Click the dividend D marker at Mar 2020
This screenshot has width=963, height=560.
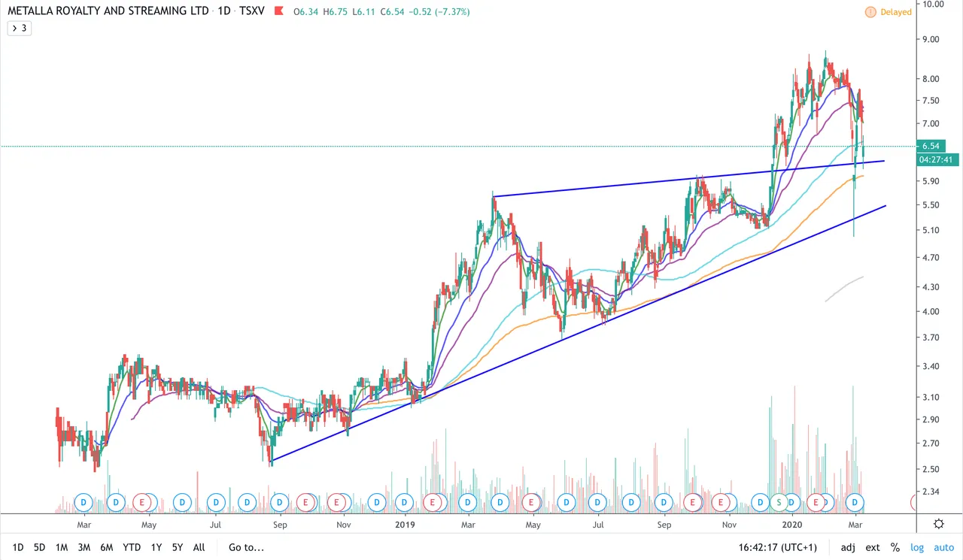tap(854, 501)
